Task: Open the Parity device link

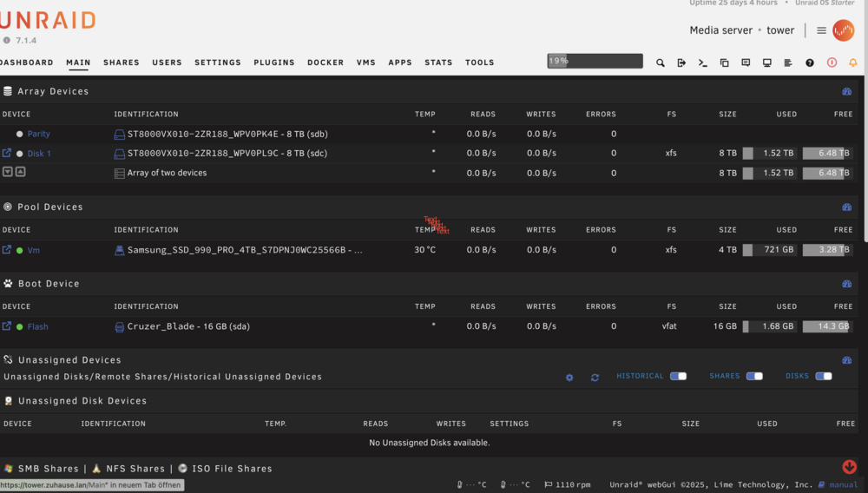Action: pos(39,134)
